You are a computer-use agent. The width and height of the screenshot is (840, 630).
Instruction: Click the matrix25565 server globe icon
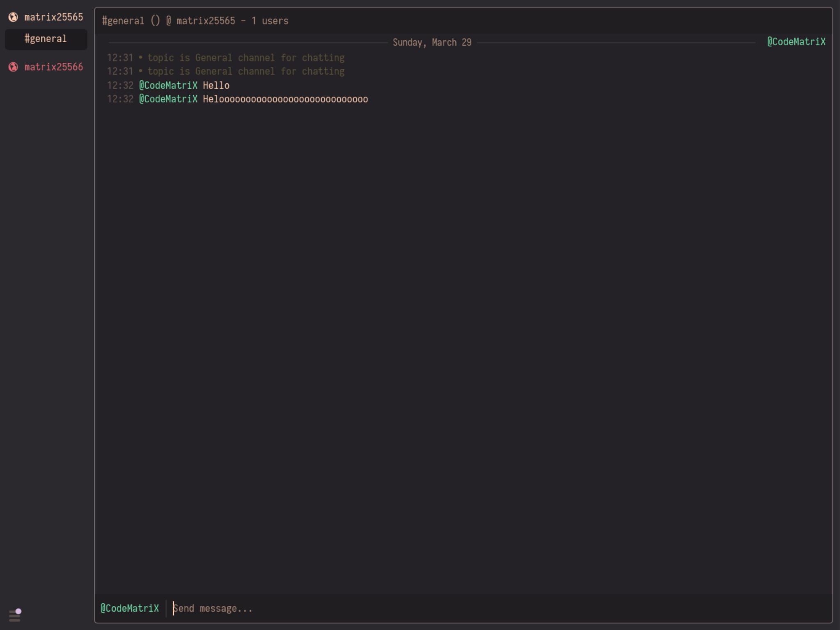pyautogui.click(x=13, y=17)
